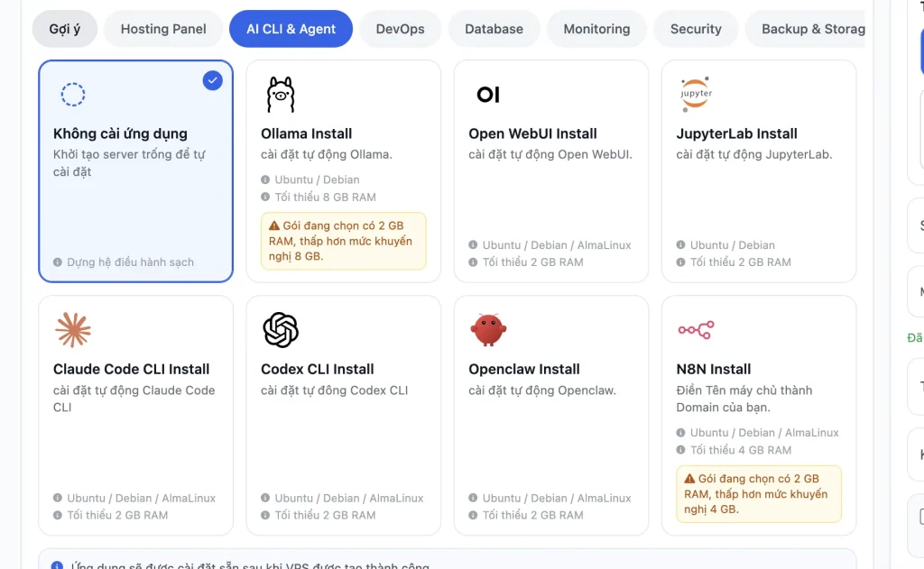Image resolution: width=924 pixels, height=569 pixels.
Task: Click text 'cài đặt tự đông Codex CLI'
Action: coord(334,390)
